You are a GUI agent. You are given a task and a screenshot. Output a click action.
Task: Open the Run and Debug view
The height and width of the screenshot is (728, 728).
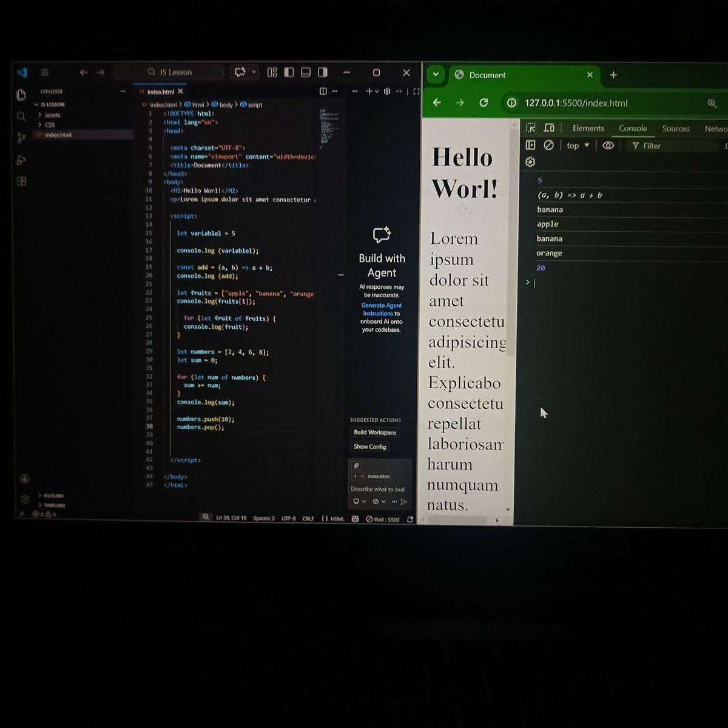[21, 160]
